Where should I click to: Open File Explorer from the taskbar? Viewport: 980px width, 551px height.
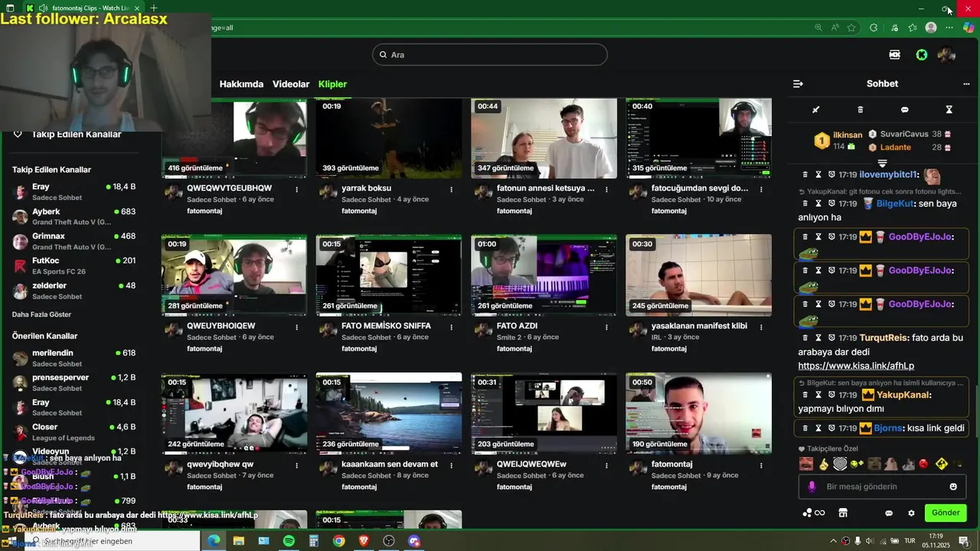[239, 541]
